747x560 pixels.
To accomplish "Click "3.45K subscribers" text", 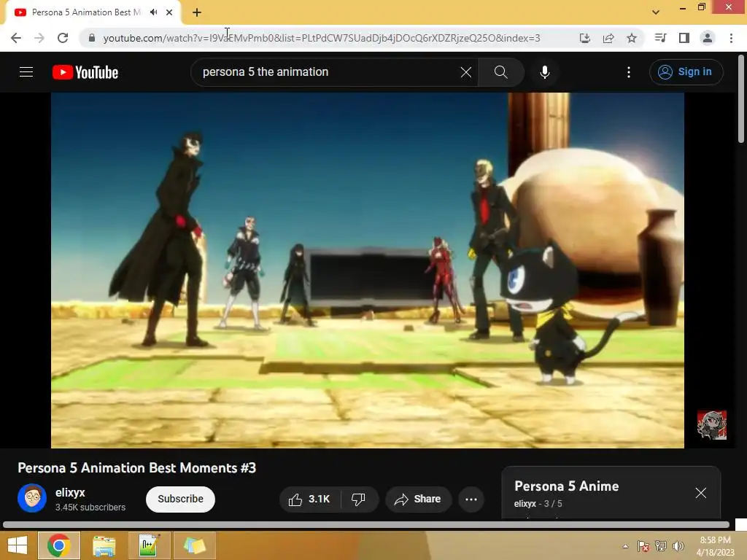I will point(90,507).
